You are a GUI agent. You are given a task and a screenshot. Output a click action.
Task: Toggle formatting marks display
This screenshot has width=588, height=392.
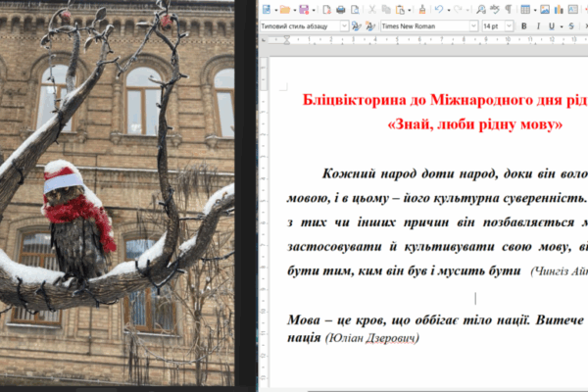[508, 9]
